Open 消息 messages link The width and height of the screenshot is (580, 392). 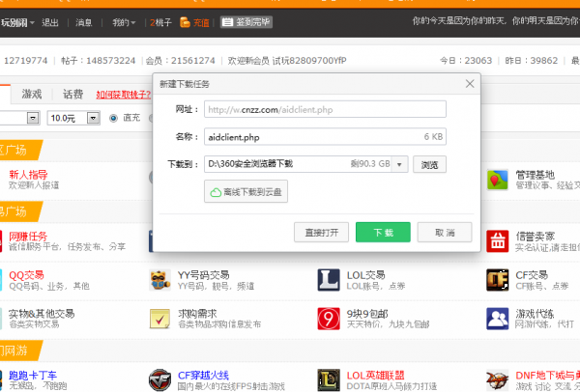tap(83, 22)
